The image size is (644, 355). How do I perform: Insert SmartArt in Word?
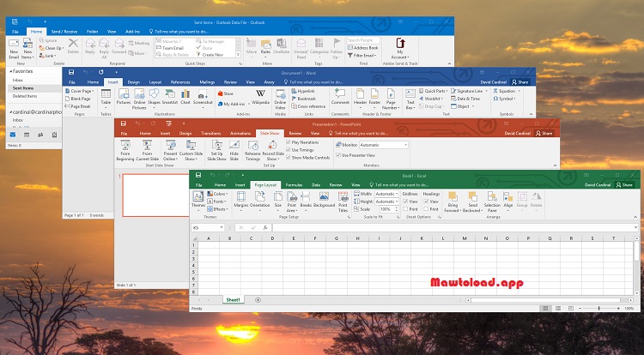pos(170,97)
